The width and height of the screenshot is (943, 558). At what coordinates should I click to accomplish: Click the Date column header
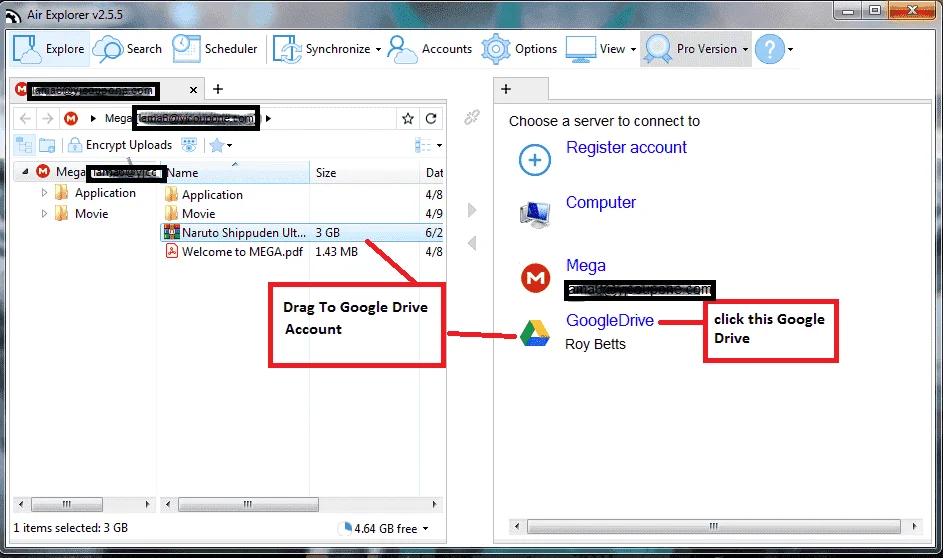click(x=433, y=173)
